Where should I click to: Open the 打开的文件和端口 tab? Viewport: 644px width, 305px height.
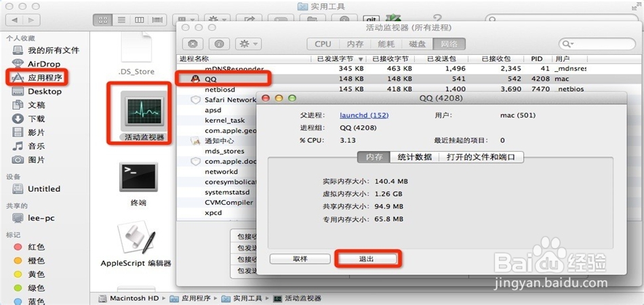click(481, 157)
